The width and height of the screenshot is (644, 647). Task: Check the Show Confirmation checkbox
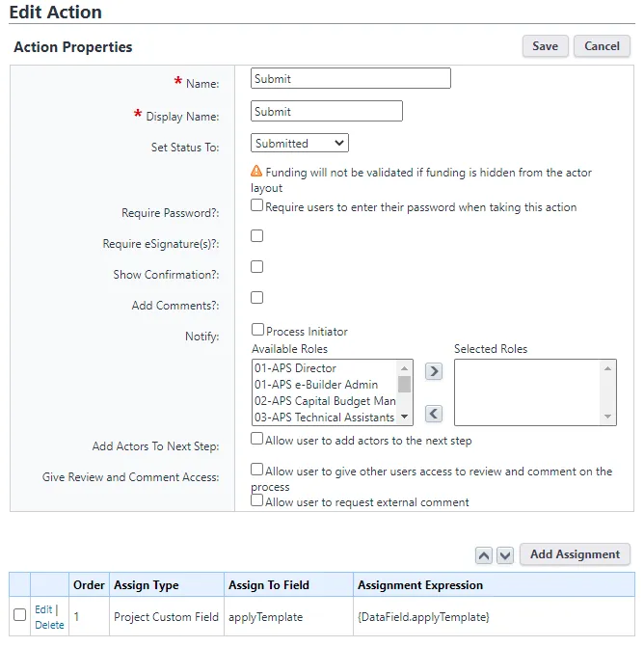257,266
